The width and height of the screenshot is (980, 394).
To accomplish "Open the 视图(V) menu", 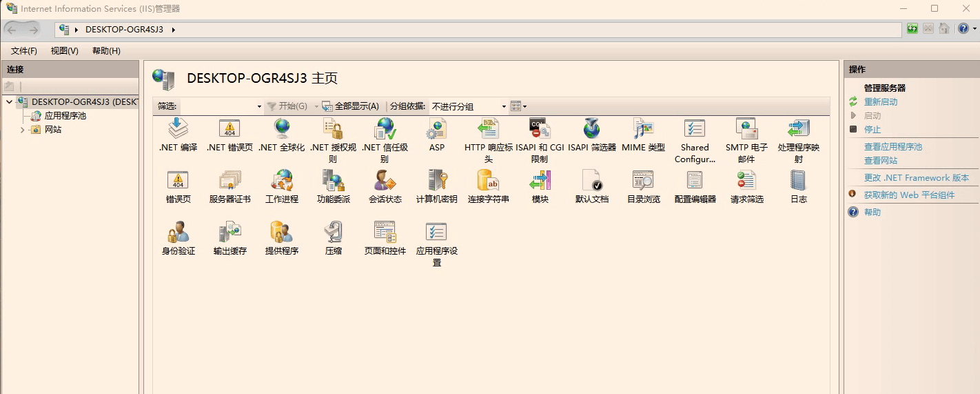I will (x=65, y=51).
